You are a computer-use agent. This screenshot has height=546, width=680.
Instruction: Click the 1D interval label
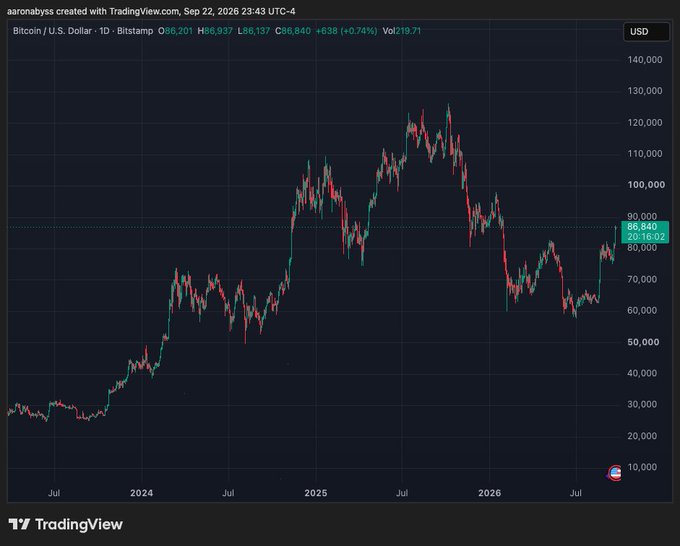(104, 31)
